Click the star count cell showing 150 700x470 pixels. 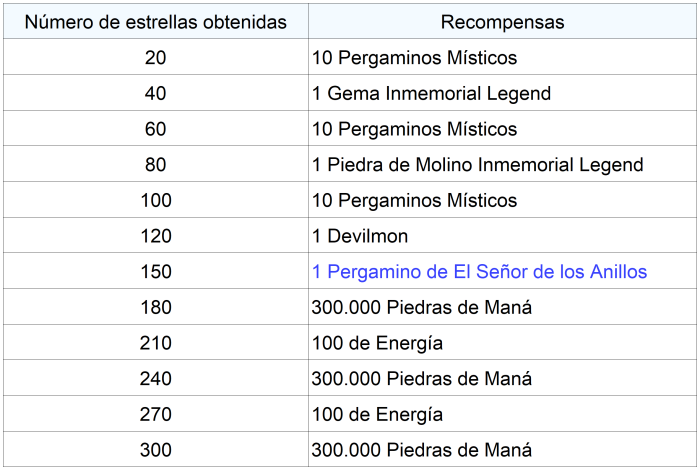[155, 271]
